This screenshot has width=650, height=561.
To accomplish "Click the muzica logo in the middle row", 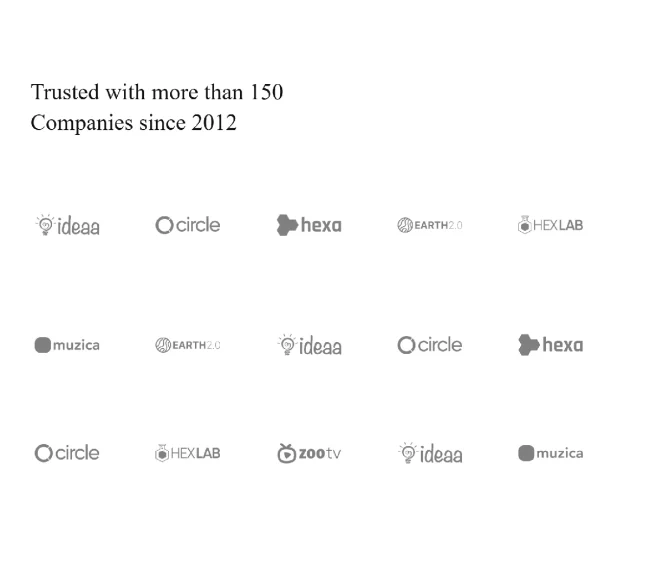I will click(67, 345).
